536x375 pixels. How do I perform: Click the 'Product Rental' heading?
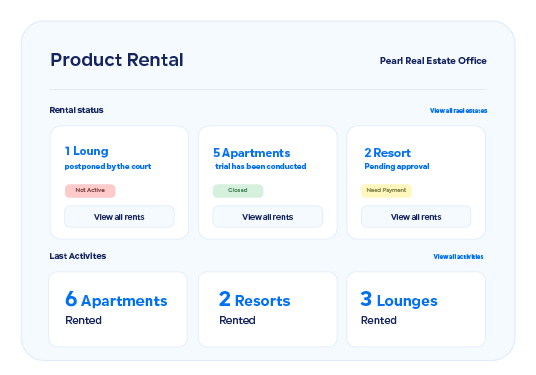click(x=117, y=60)
